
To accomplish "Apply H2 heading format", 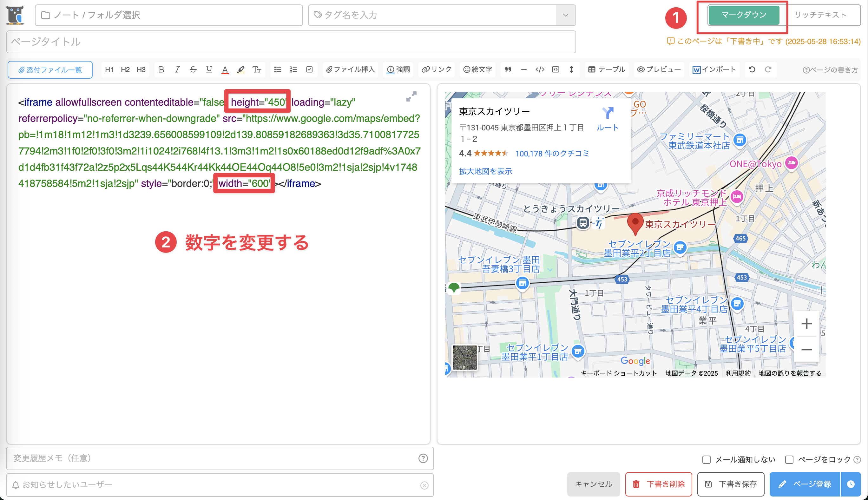I will click(x=125, y=70).
